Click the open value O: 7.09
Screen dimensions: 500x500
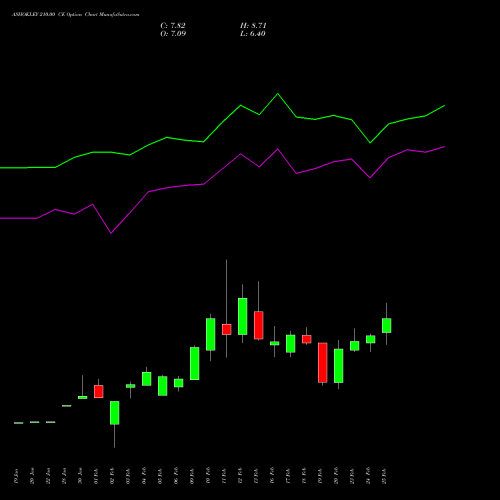pyautogui.click(x=173, y=34)
